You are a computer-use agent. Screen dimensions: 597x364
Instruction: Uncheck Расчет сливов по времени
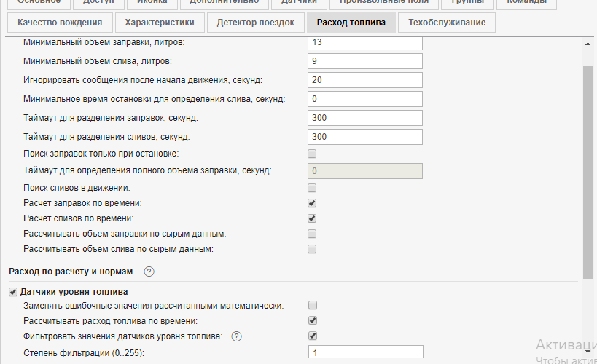click(x=312, y=218)
